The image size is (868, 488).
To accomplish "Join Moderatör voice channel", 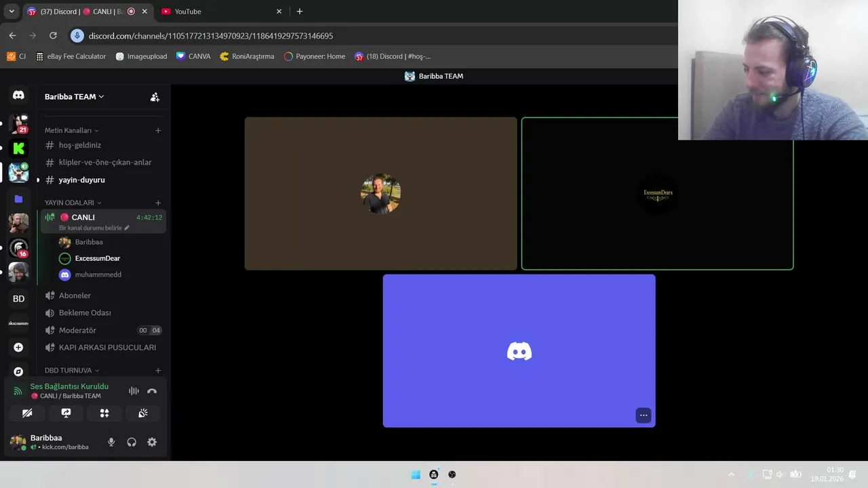I will 102,330.
